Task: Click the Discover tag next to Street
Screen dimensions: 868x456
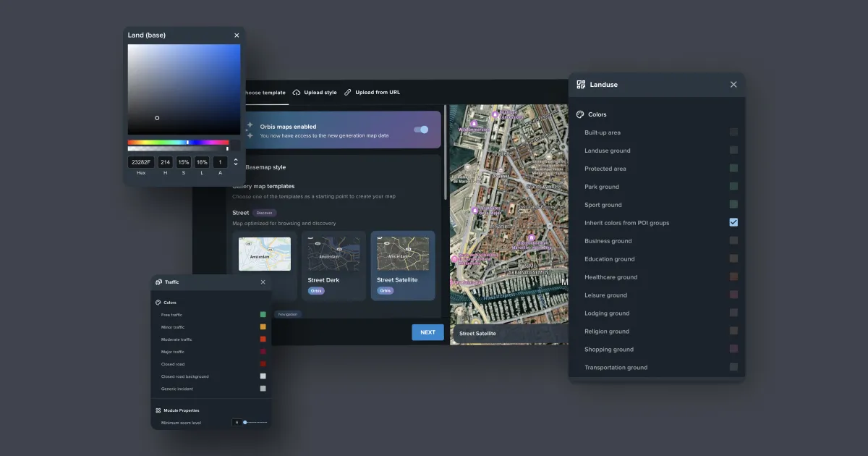Action: point(265,213)
